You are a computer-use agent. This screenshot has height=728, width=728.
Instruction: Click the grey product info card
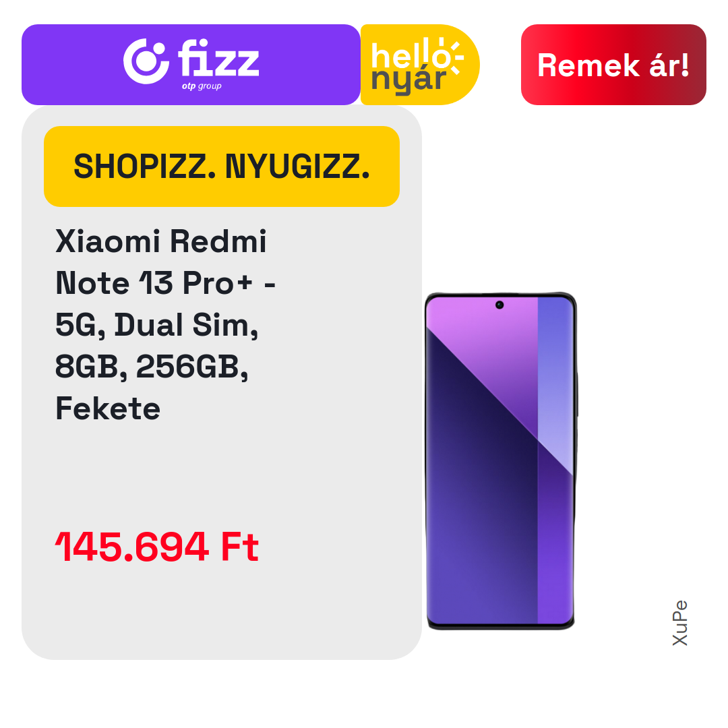point(222,383)
